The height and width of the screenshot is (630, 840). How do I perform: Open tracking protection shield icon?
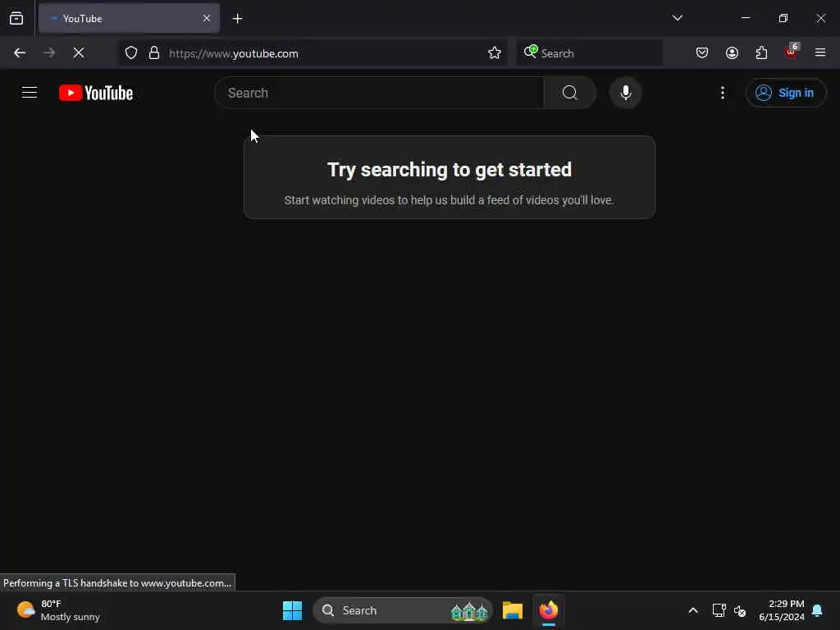(x=131, y=53)
